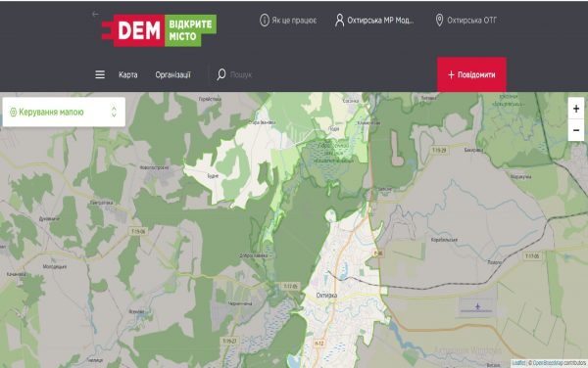Click the T-19-06 road label
The height and width of the screenshot is (368, 588).
pyautogui.click(x=138, y=232)
